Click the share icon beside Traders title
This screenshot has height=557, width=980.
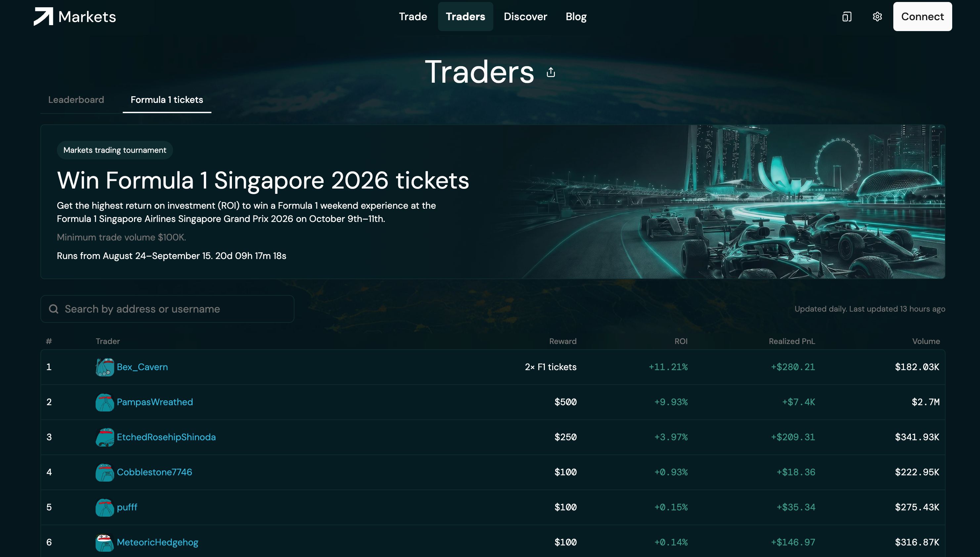point(551,72)
